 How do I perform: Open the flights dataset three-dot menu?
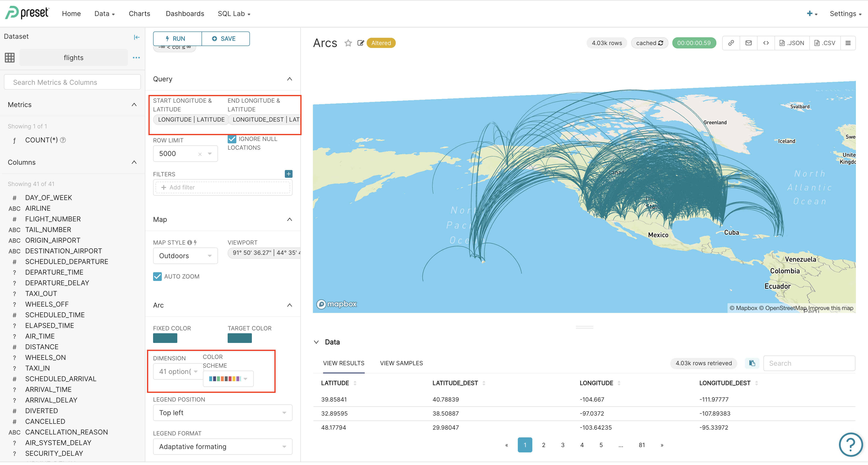point(136,58)
